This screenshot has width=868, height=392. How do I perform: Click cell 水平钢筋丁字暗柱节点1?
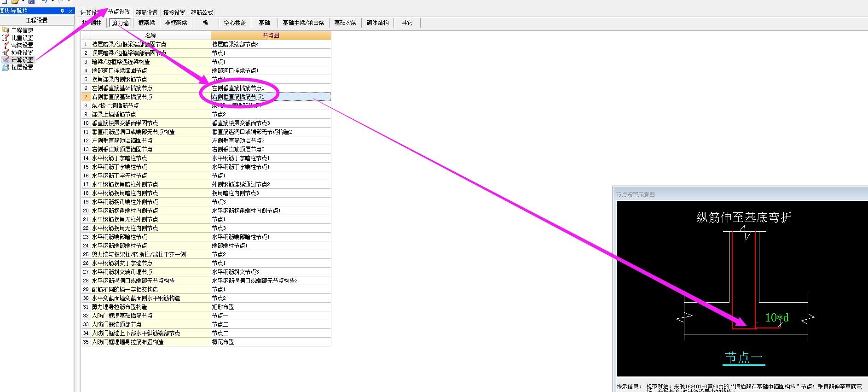coord(271,158)
